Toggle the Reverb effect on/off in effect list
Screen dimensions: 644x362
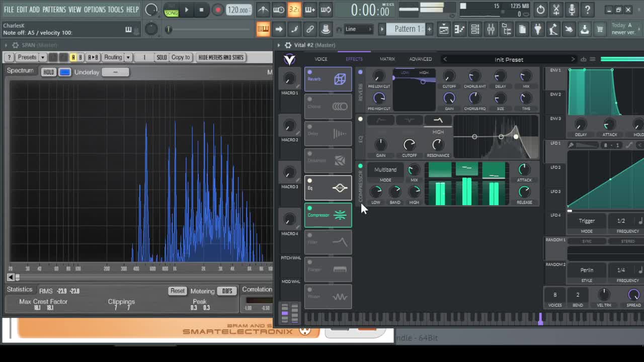coord(309,72)
